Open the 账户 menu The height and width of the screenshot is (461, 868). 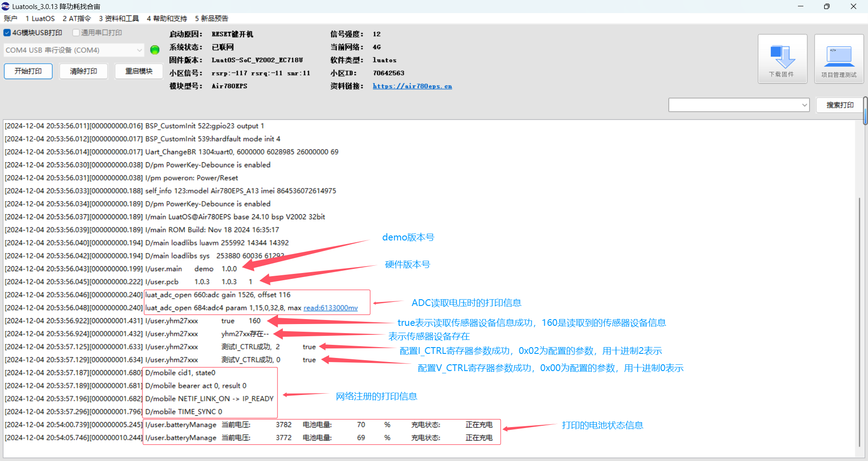coord(10,18)
